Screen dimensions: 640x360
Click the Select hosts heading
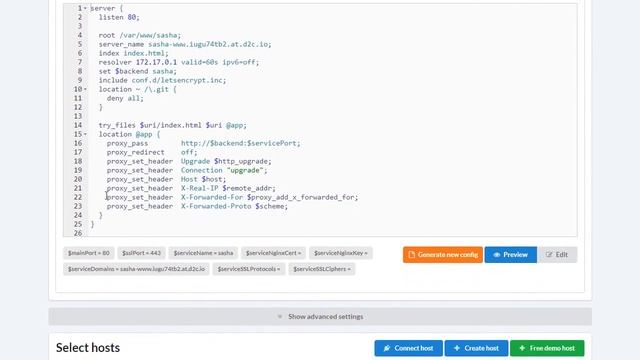tap(88, 348)
